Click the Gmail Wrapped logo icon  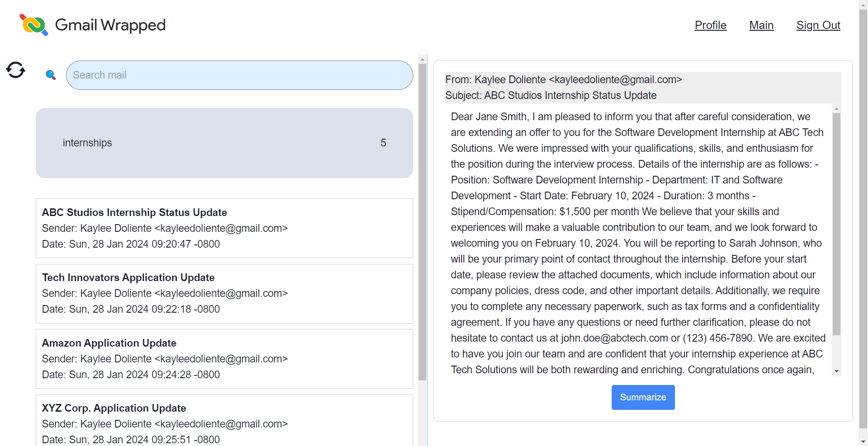coord(33,25)
